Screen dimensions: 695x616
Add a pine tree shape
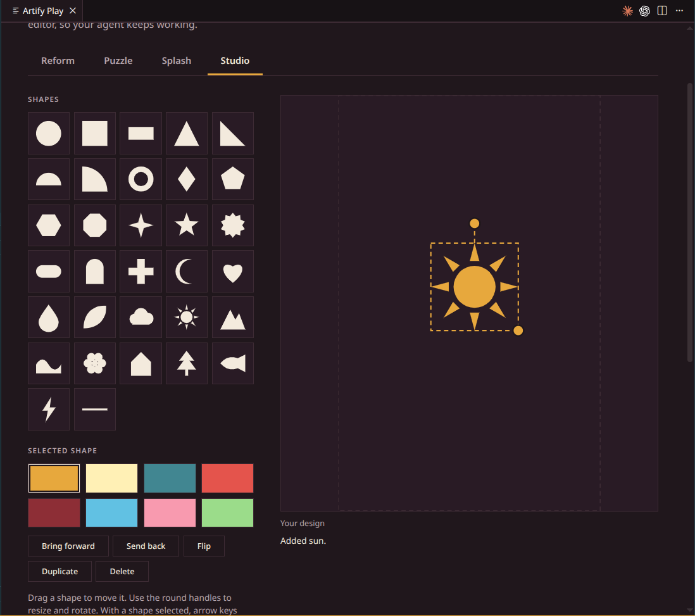(187, 363)
